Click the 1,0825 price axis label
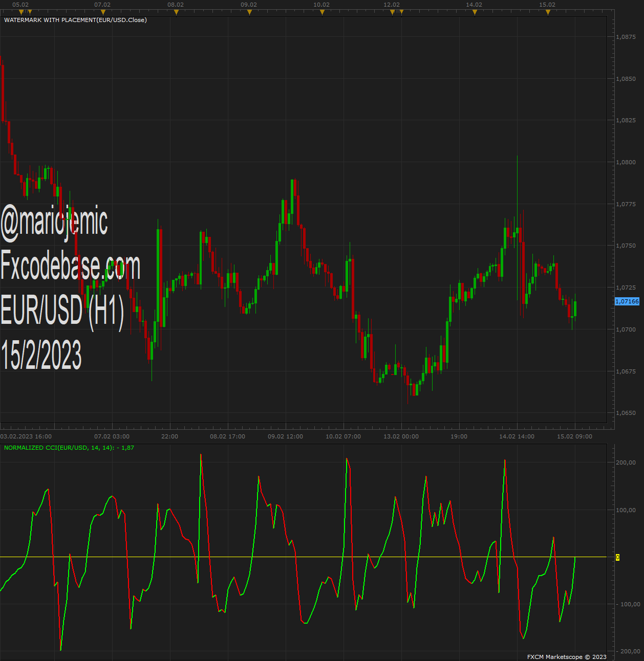This screenshot has height=661, width=644. pos(626,120)
